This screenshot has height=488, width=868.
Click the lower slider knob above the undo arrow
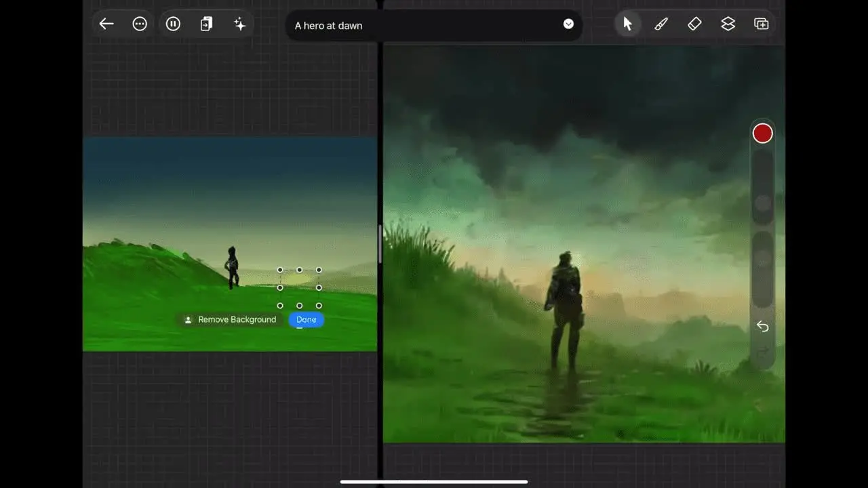coord(763,259)
